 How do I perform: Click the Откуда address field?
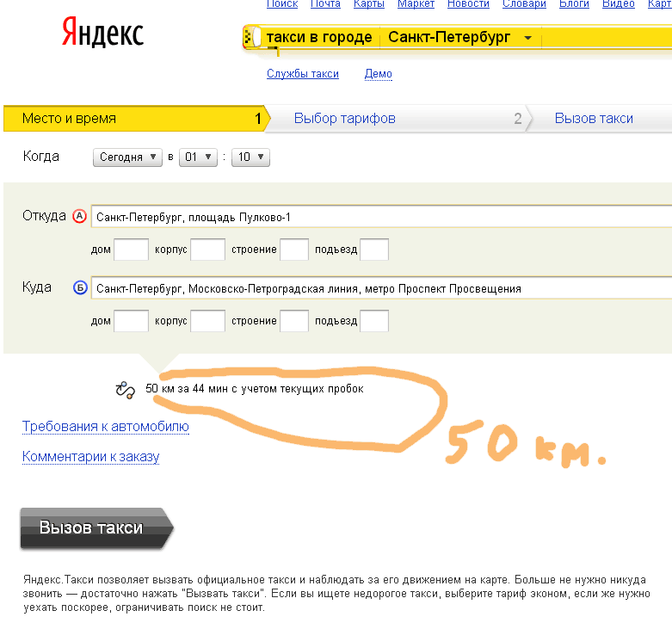point(381,217)
